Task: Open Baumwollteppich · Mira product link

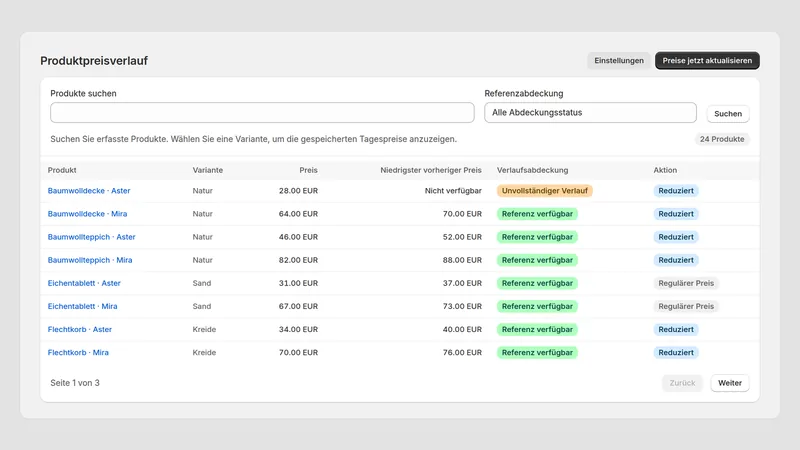Action: (x=90, y=260)
